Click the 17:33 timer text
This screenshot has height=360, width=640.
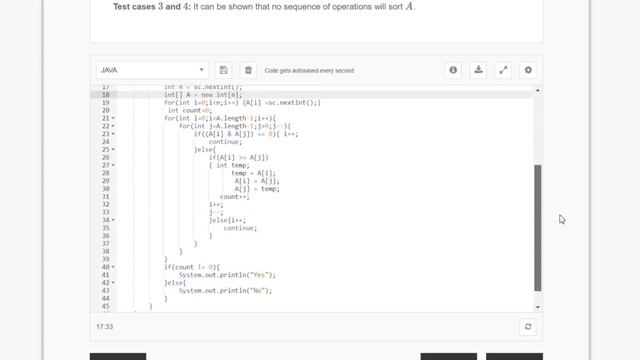[x=104, y=327]
